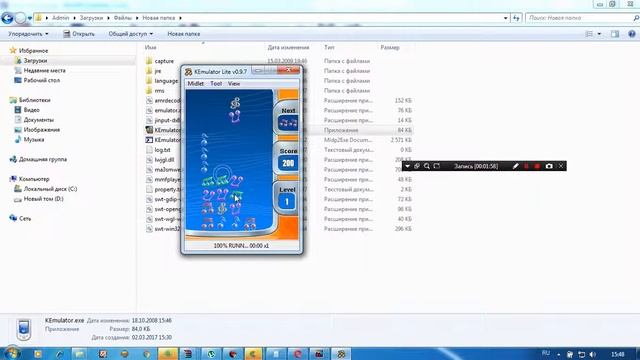Click the Next piece preview box in game

pos(288,122)
